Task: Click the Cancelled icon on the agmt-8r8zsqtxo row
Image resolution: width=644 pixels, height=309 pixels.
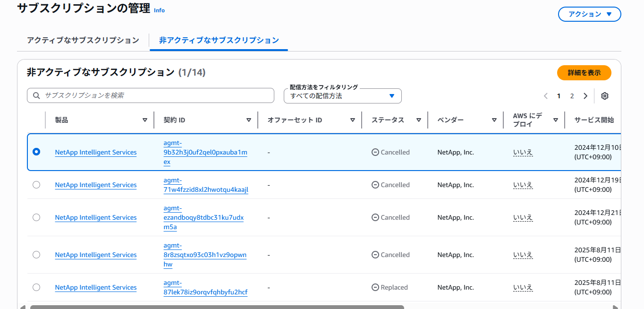Action: (375, 255)
